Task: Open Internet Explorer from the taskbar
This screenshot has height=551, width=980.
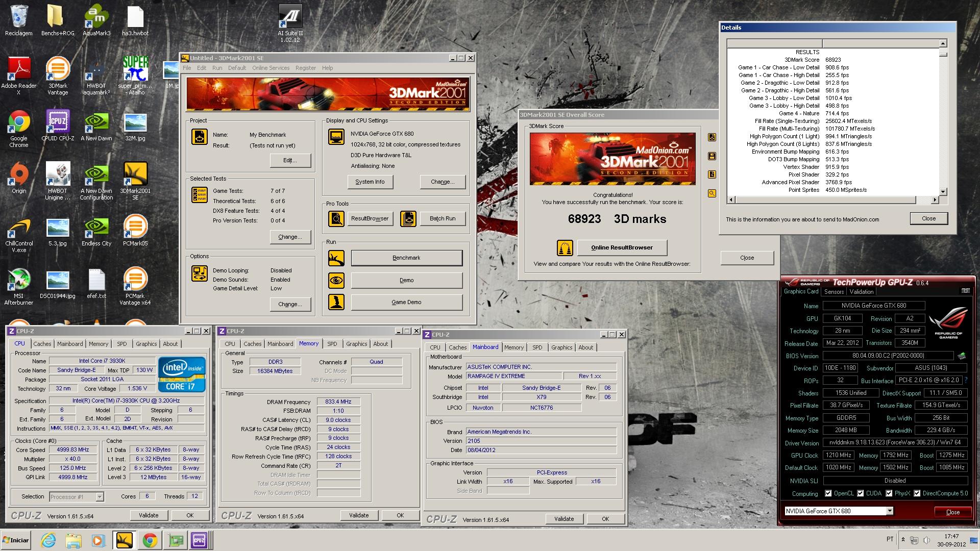Action: pyautogui.click(x=48, y=540)
